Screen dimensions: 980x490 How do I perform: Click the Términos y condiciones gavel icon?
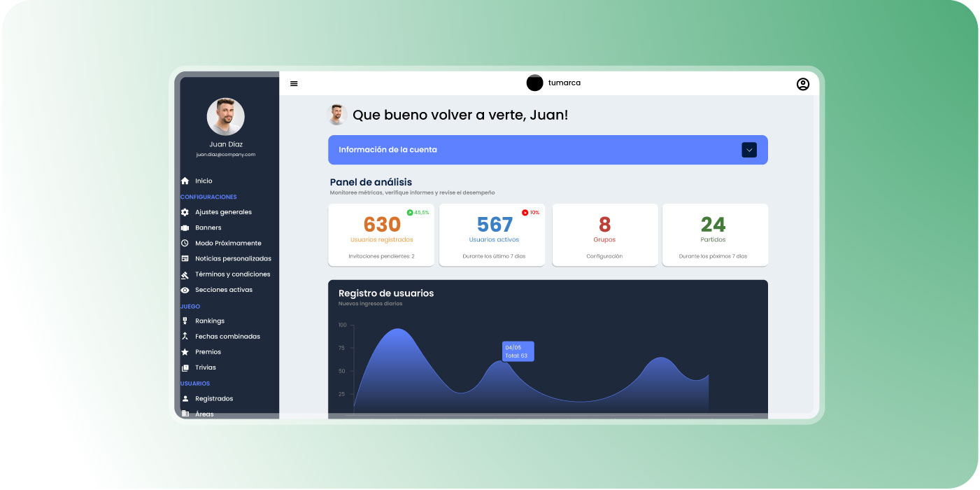[185, 274]
